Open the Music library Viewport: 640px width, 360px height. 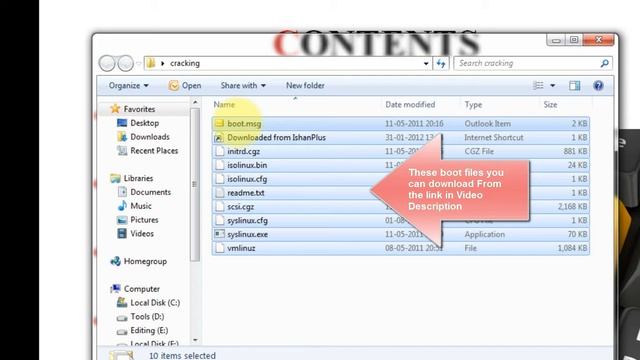click(x=134, y=206)
